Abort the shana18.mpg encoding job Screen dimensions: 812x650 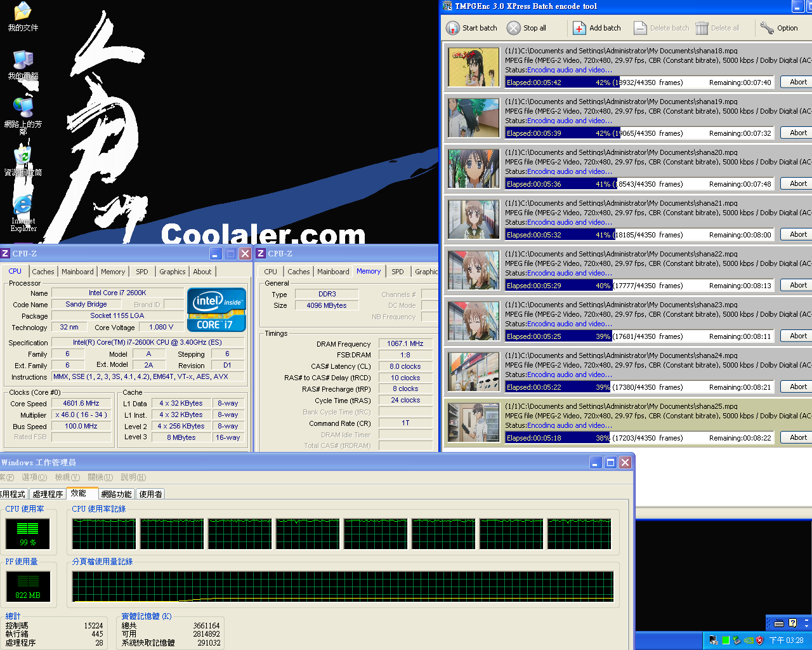797,82
